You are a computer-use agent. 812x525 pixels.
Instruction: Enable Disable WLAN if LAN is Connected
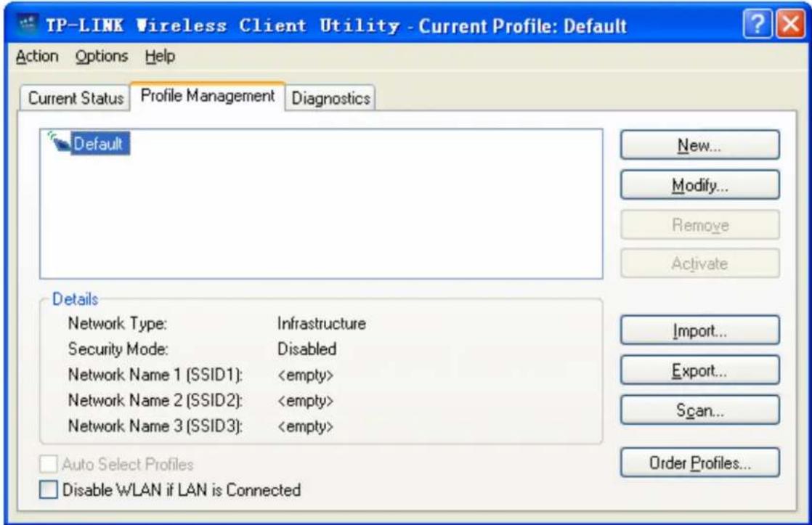(49, 489)
